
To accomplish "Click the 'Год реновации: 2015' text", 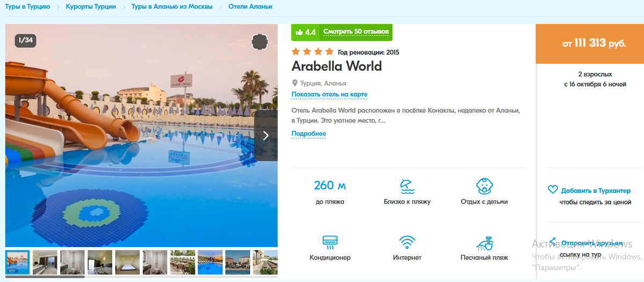I will 368,53.
